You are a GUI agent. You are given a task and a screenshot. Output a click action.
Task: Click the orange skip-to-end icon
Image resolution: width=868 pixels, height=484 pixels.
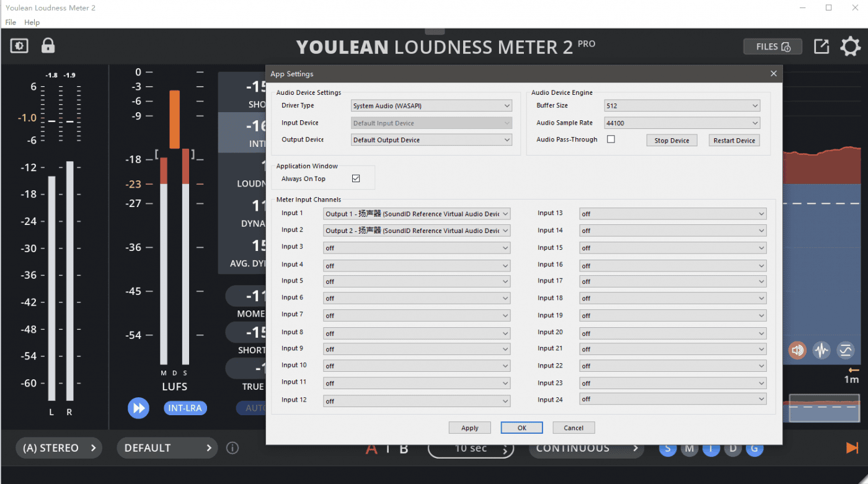pos(852,447)
